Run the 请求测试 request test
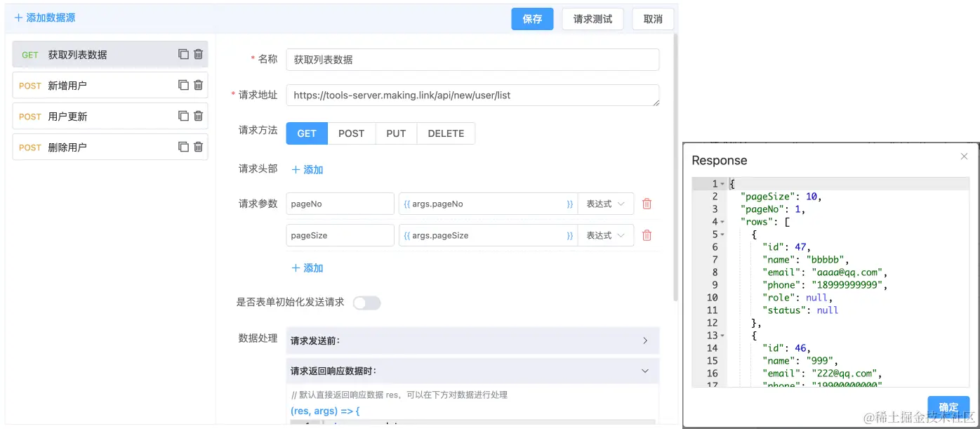Viewport: 980px width, 429px height. (x=592, y=19)
